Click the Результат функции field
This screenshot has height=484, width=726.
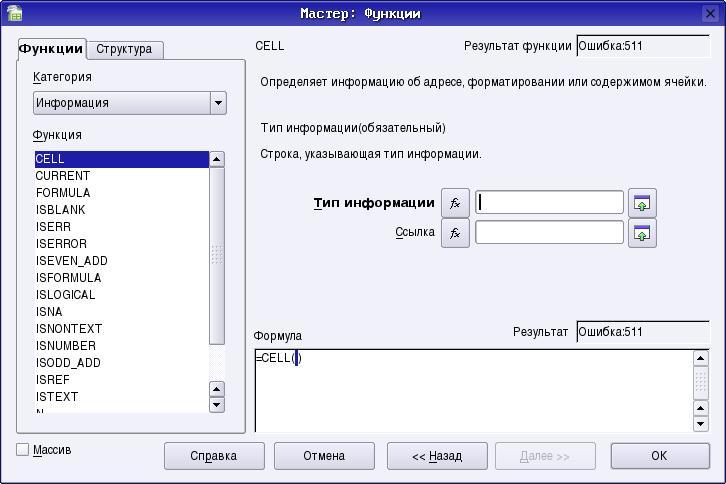point(643,46)
